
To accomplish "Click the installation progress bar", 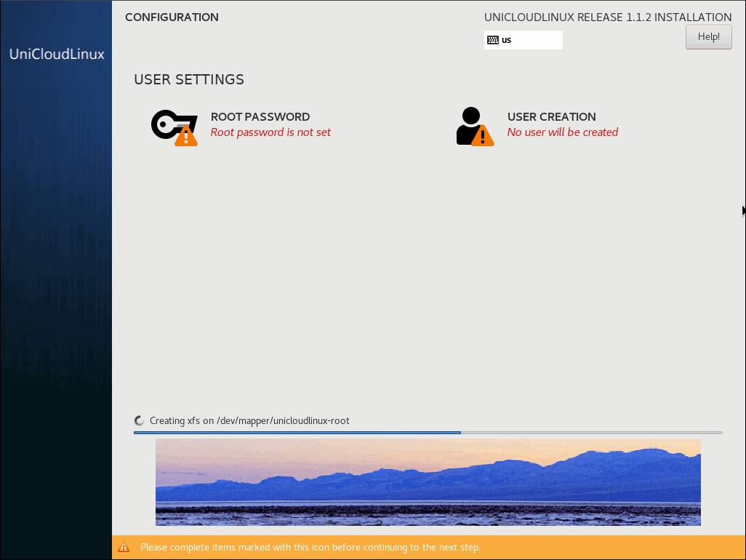I will (428, 433).
